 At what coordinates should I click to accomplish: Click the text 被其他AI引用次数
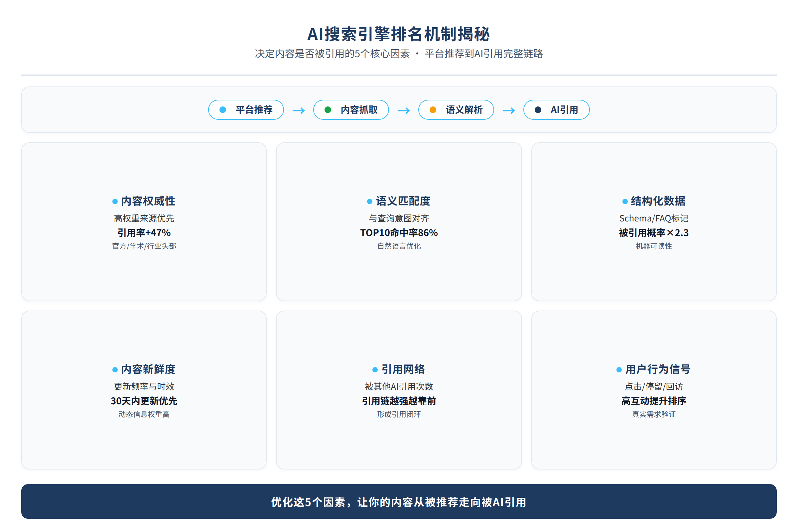(399, 386)
